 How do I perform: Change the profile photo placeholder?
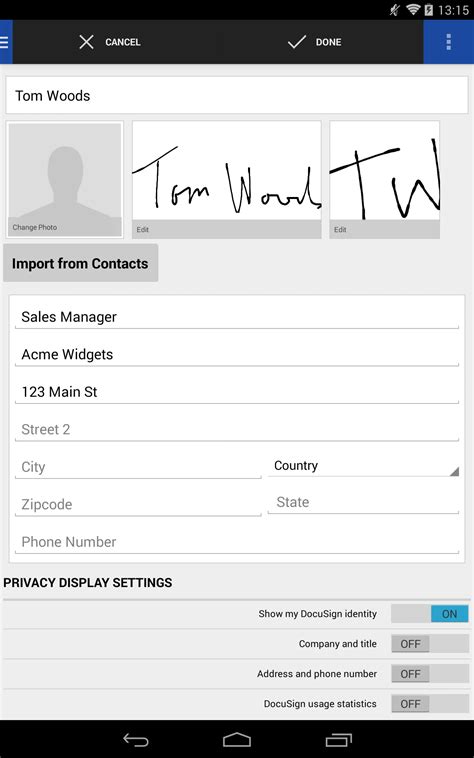65,179
